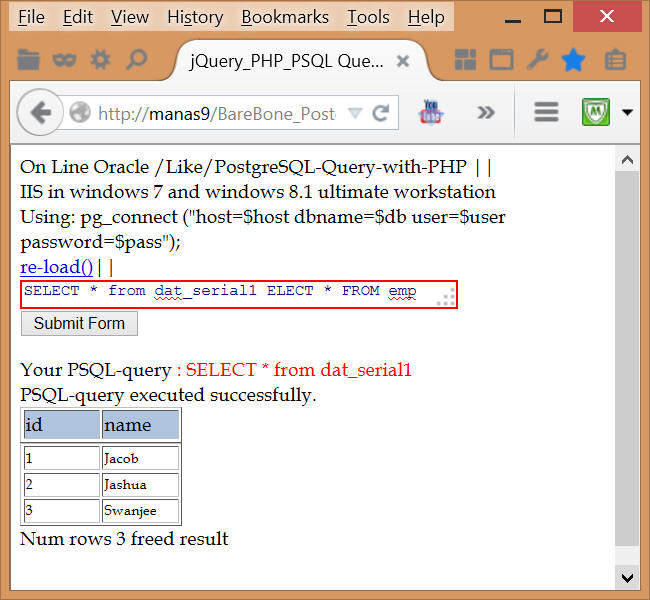
Task: Click the folder icon in tab bar
Action: tap(29, 60)
